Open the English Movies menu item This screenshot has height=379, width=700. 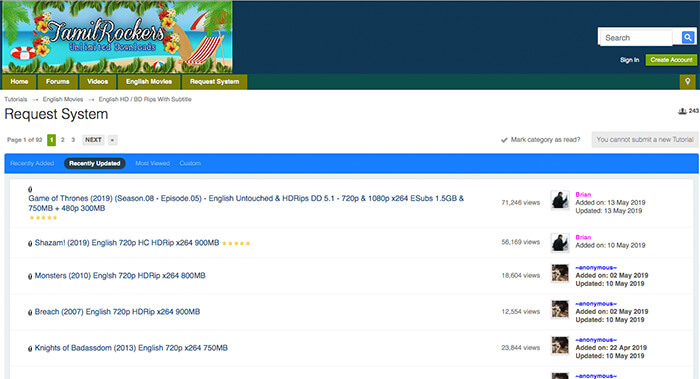pos(149,82)
